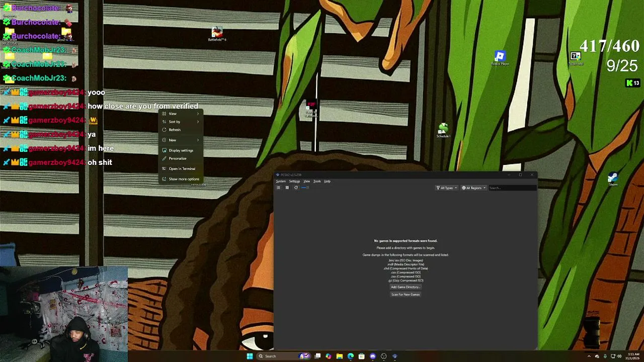Screen dimensions: 644x362
Task: Open File Explorer from the taskbar
Action: coord(340,356)
